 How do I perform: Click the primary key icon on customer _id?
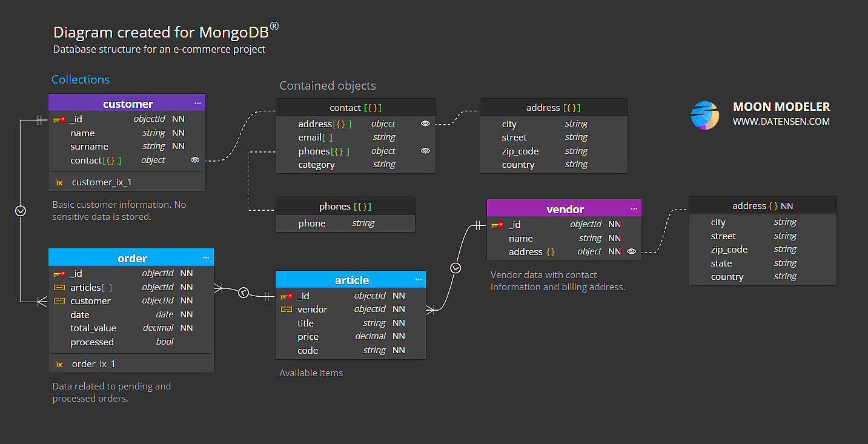point(60,119)
